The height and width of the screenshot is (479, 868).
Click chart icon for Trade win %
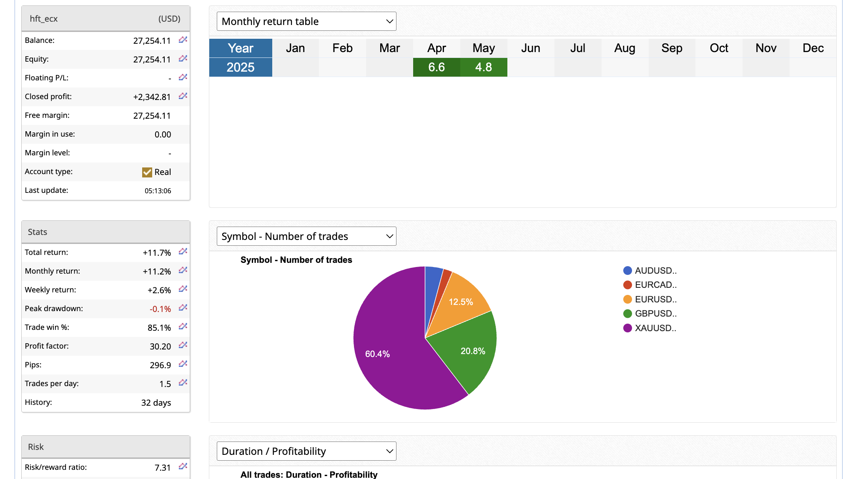click(183, 327)
